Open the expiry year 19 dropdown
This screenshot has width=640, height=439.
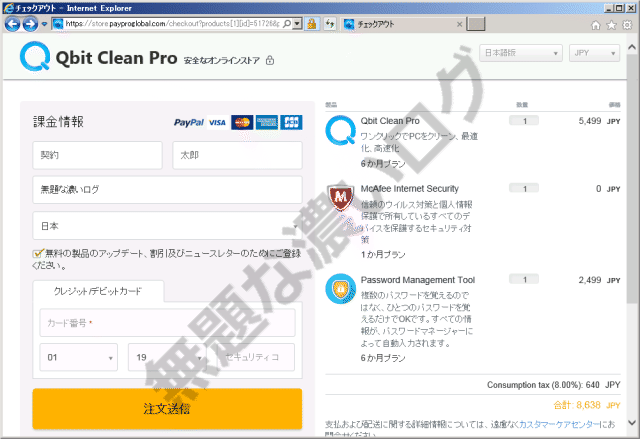click(x=167, y=357)
